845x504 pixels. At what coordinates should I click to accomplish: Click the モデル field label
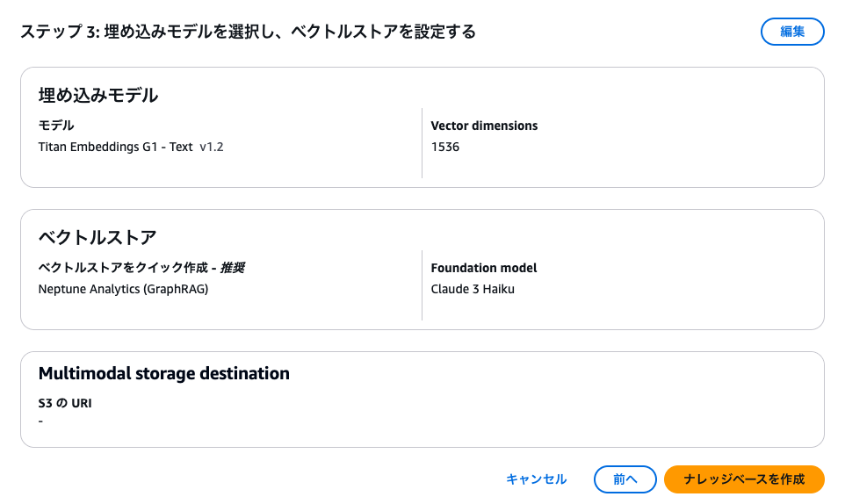56,126
